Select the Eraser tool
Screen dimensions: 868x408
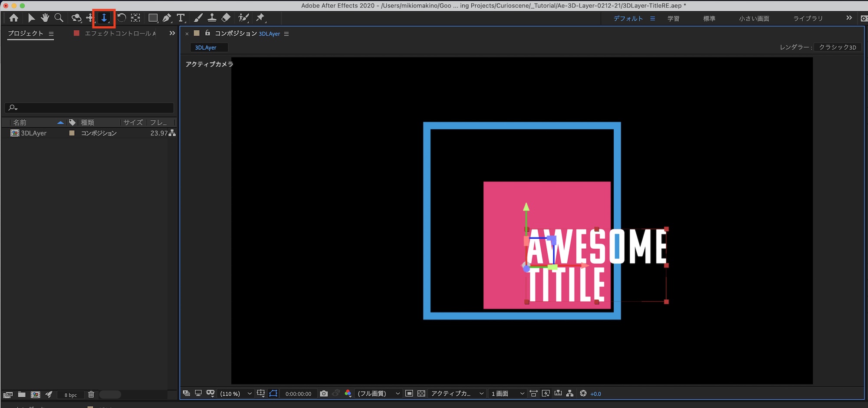(226, 18)
